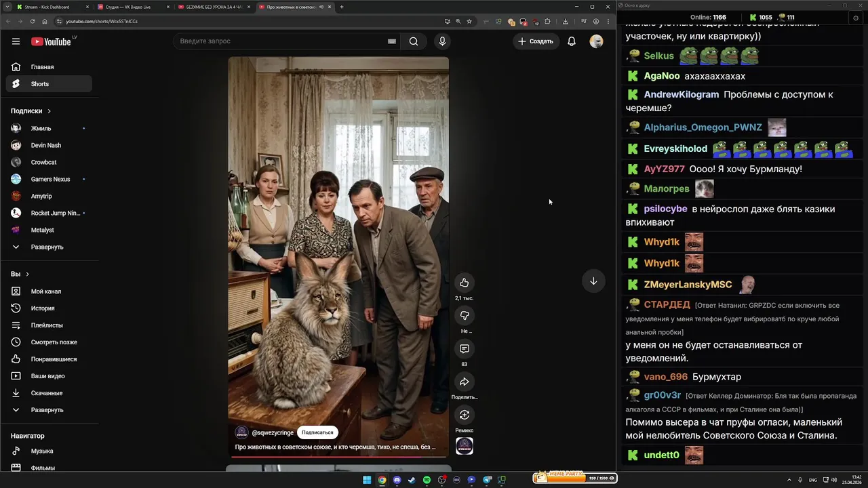This screenshot has width=868, height=488.
Task: Dislike the Short with thumbs down
Action: point(465,316)
